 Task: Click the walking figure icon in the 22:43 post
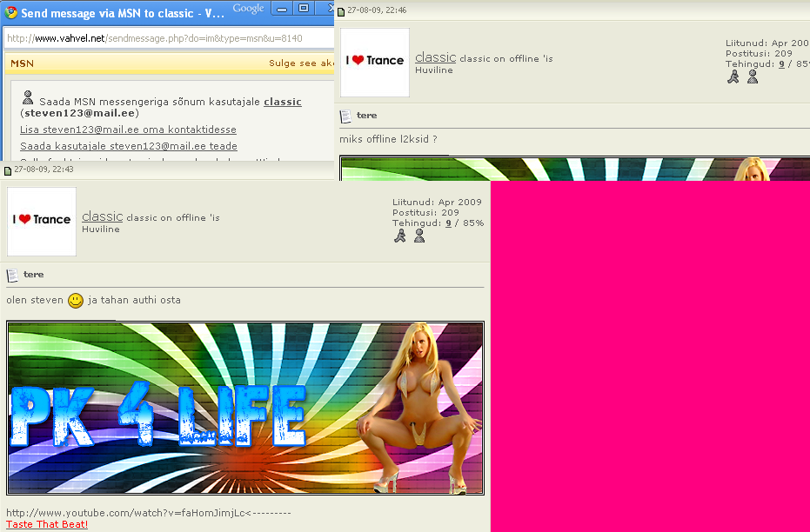[400, 236]
